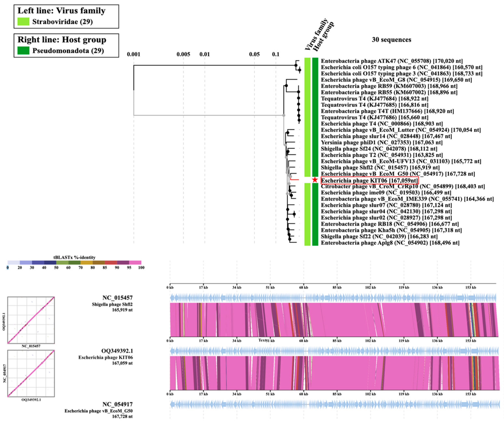Click the light green Straboviridae legend swatch
The width and height of the screenshot is (504, 422).
[23, 22]
